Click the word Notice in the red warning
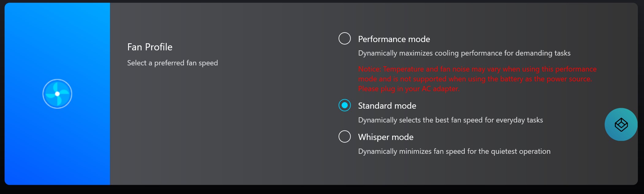The width and height of the screenshot is (644, 194). (369, 69)
